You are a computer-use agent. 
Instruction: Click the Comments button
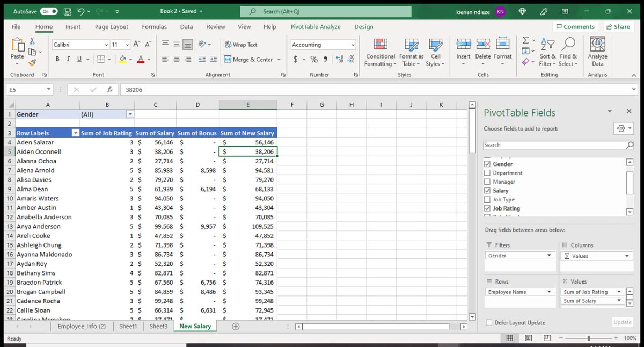pyautogui.click(x=576, y=27)
